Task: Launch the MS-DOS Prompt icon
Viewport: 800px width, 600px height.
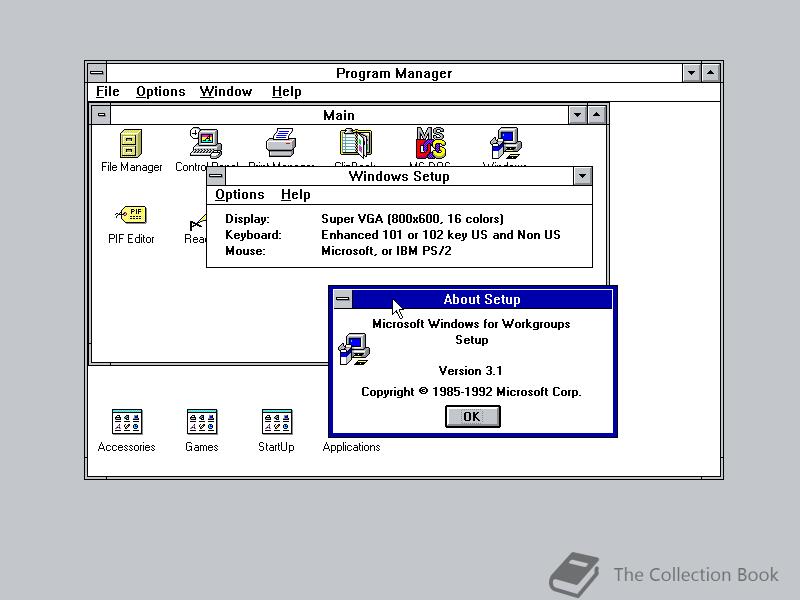Action: pyautogui.click(x=431, y=143)
